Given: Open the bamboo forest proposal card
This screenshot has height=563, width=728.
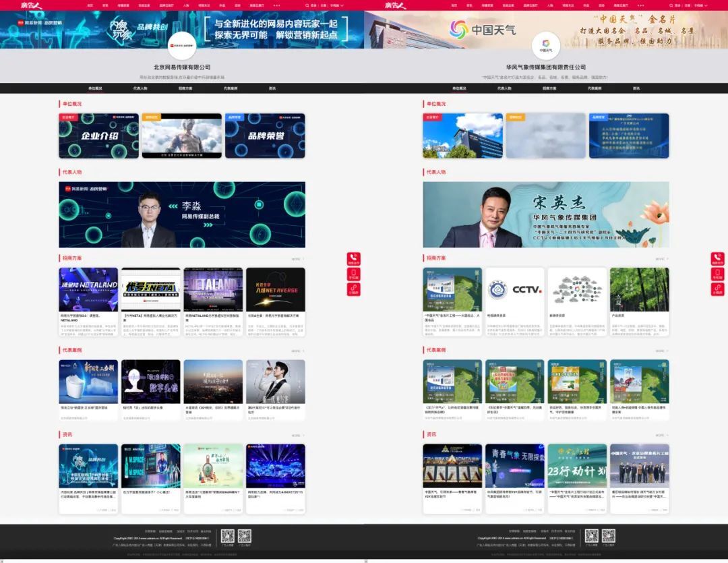Looking at the screenshot, I should click(640, 302).
